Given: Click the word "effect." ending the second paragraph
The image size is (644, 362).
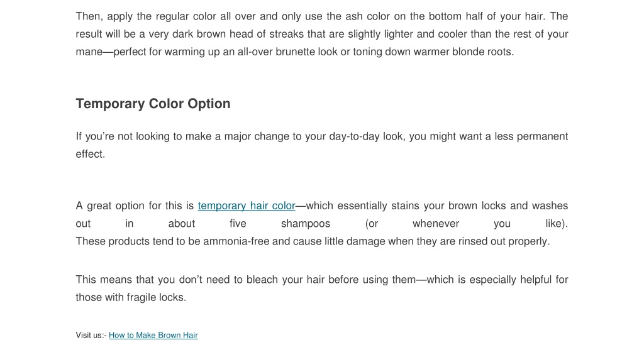Looking at the screenshot, I should tap(91, 154).
